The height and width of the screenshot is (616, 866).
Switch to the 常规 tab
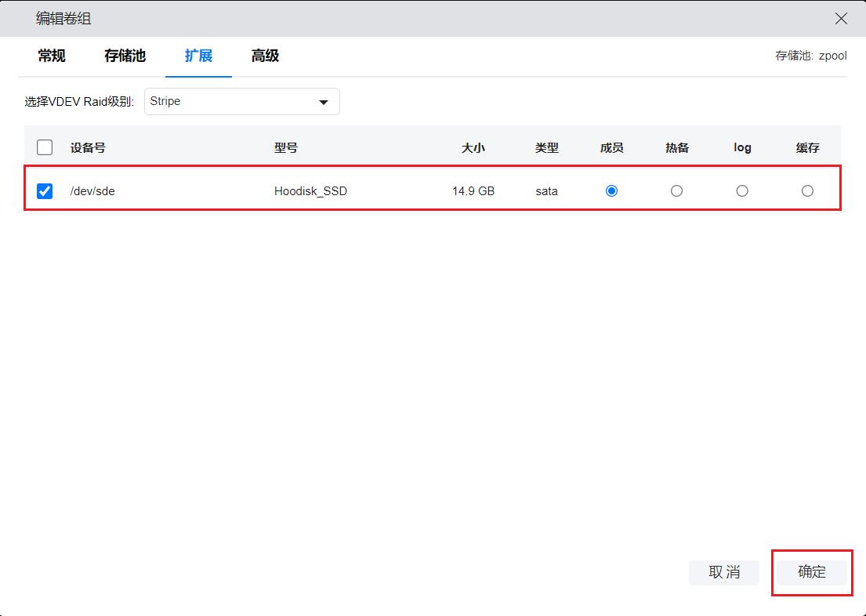tap(52, 56)
